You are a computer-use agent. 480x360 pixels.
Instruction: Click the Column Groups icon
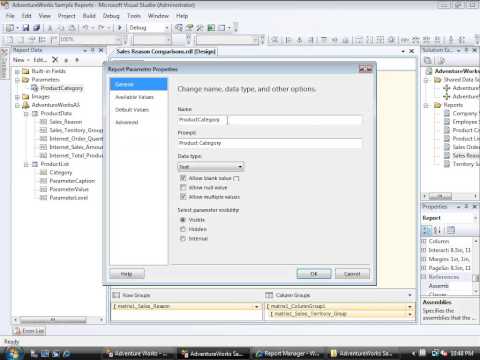click(x=269, y=295)
